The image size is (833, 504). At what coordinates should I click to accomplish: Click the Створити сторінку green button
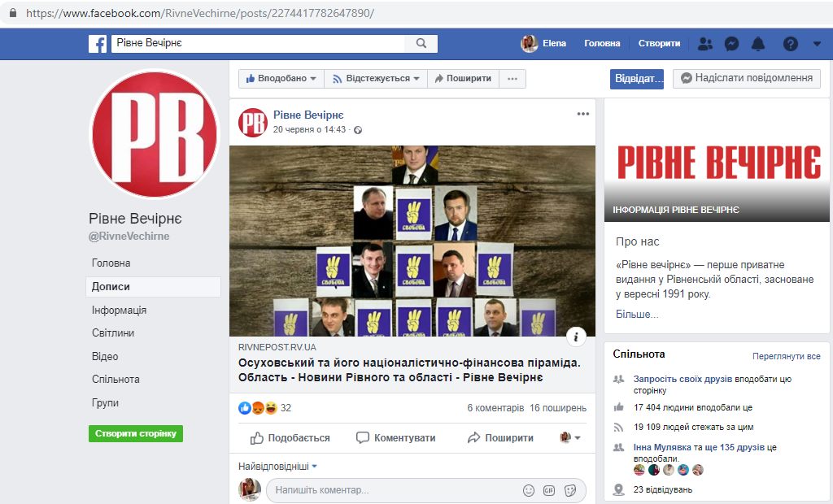[x=136, y=433]
